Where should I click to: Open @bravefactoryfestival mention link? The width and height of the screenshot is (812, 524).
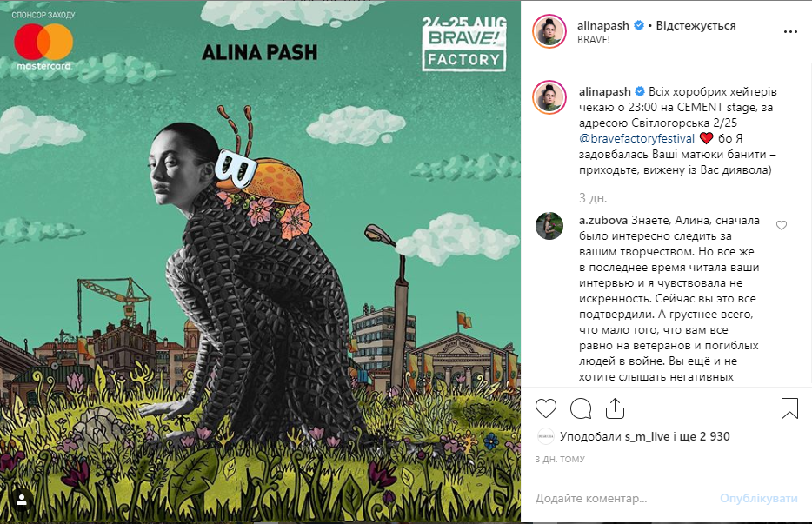pos(636,138)
